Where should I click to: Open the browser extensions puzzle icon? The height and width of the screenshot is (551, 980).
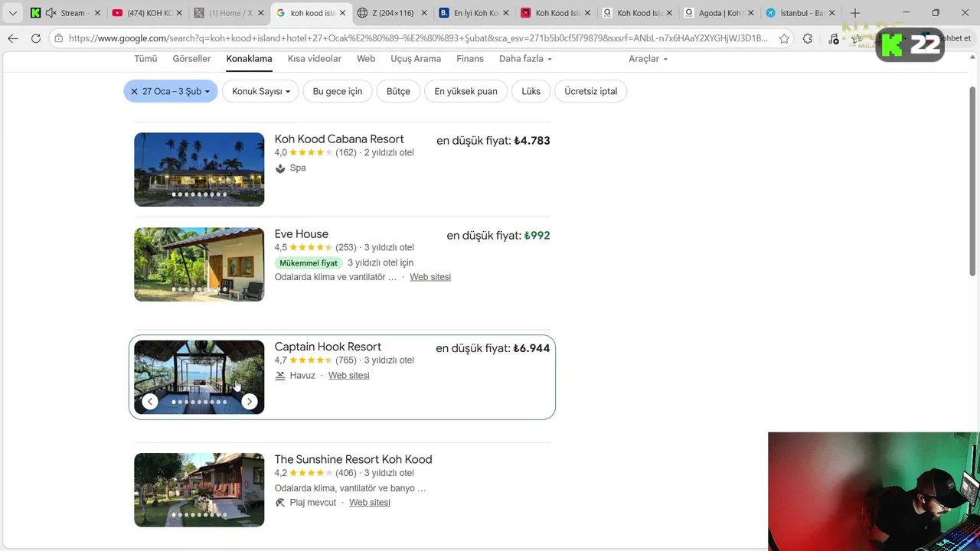click(808, 38)
